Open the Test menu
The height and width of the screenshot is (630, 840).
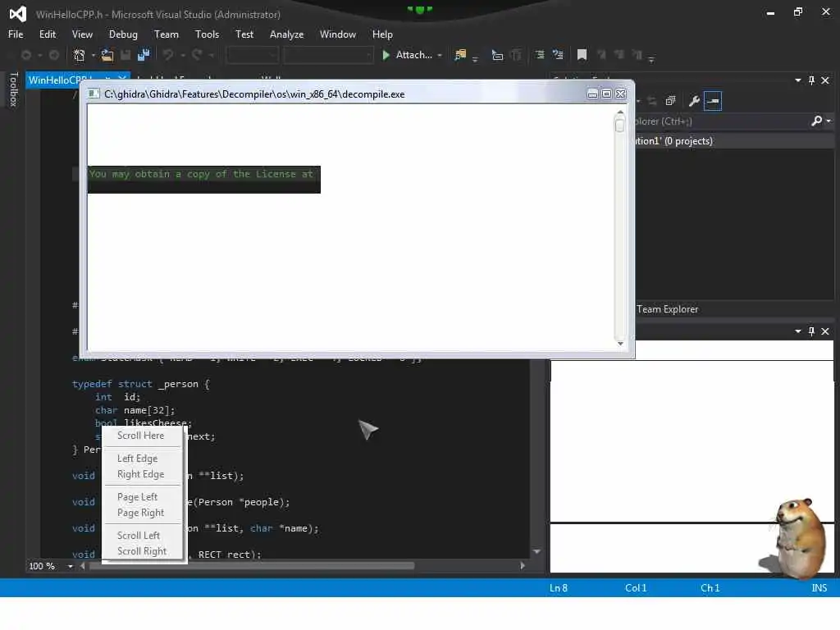click(244, 34)
